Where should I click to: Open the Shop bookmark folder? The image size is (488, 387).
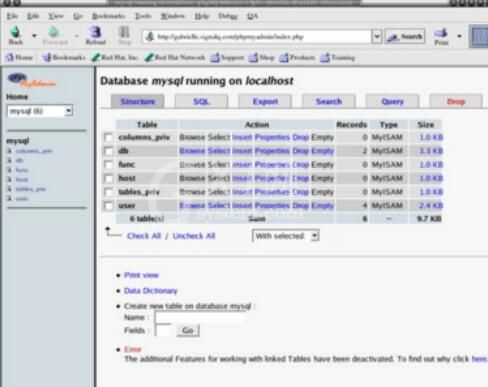pyautogui.click(x=262, y=58)
